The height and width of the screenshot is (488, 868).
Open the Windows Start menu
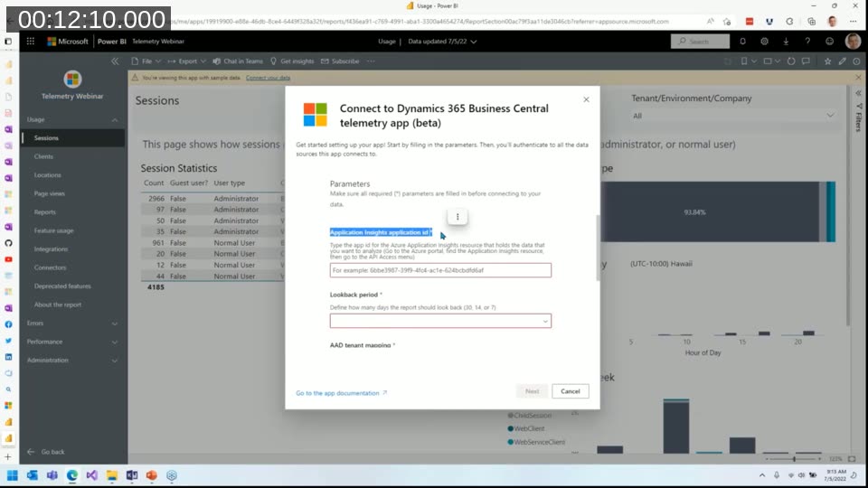coord(12,475)
